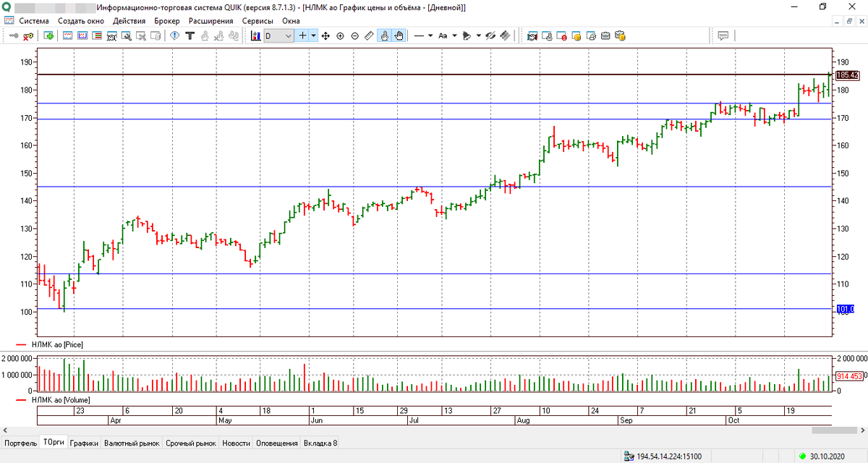Switch to the Новости tab

click(x=237, y=443)
